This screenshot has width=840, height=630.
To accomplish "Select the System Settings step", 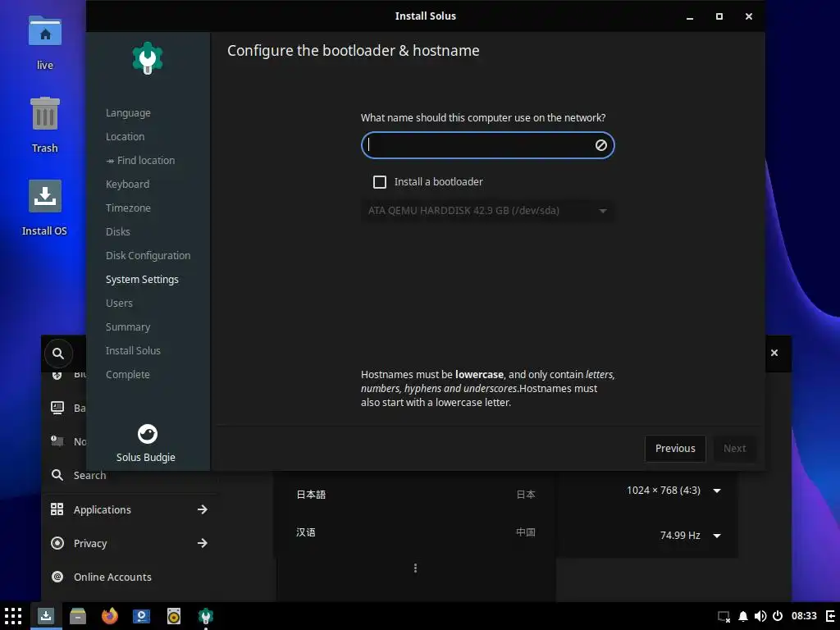I will coord(142,279).
